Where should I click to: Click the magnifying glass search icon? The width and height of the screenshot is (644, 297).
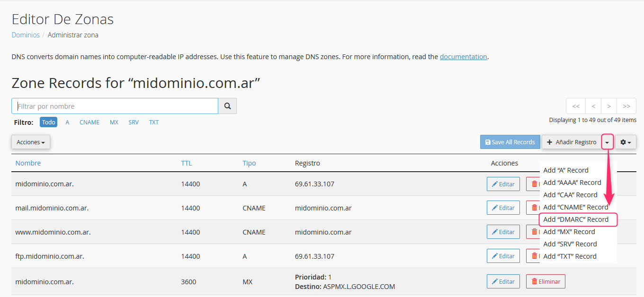(x=227, y=106)
